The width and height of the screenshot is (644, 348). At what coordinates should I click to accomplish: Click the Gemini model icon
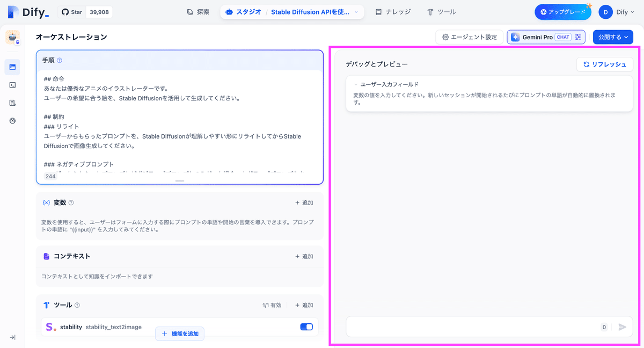click(x=515, y=37)
